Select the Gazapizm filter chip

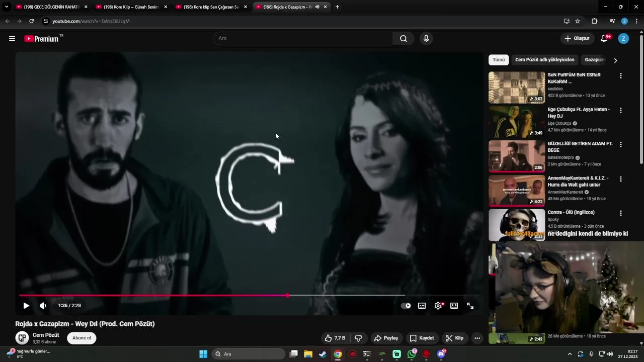point(594,60)
